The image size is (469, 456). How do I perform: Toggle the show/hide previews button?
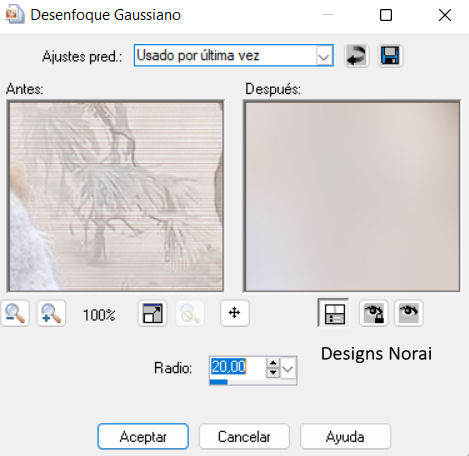pos(333,313)
